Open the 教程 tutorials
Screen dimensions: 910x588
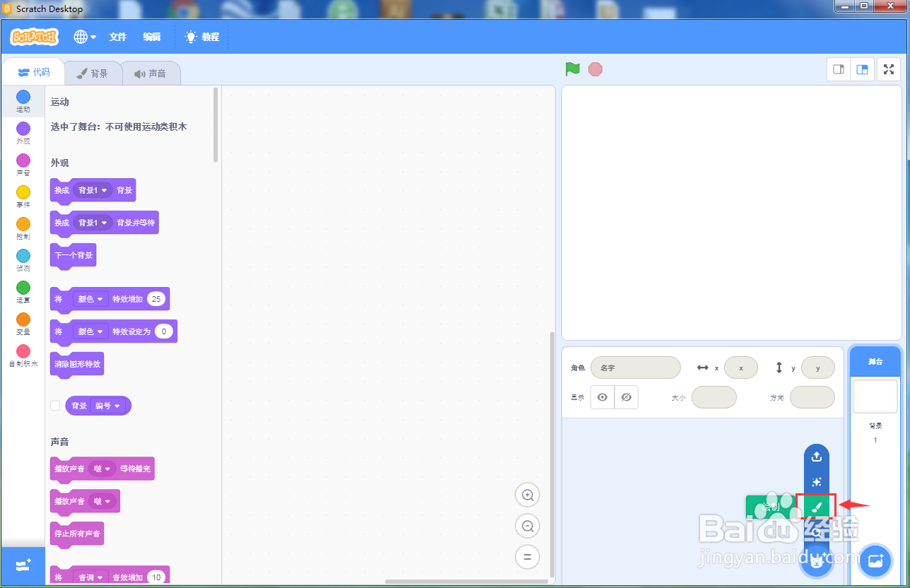(202, 37)
